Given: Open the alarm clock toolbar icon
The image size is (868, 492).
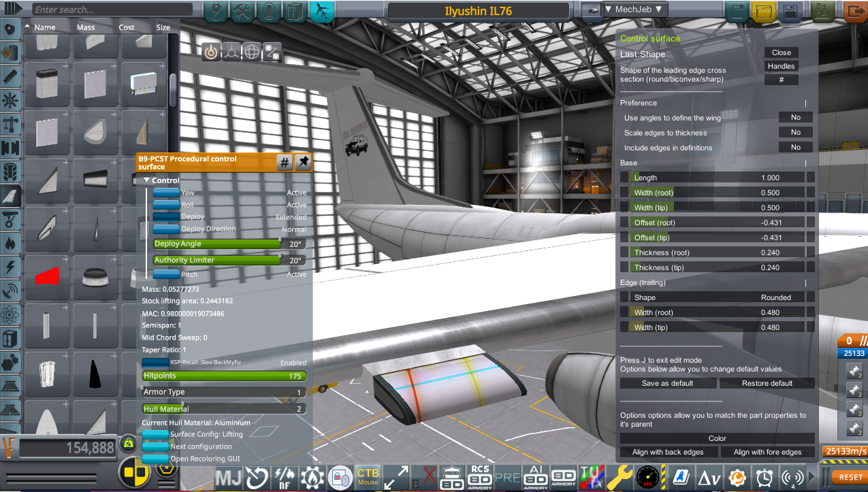Looking at the screenshot, I should (x=764, y=477).
